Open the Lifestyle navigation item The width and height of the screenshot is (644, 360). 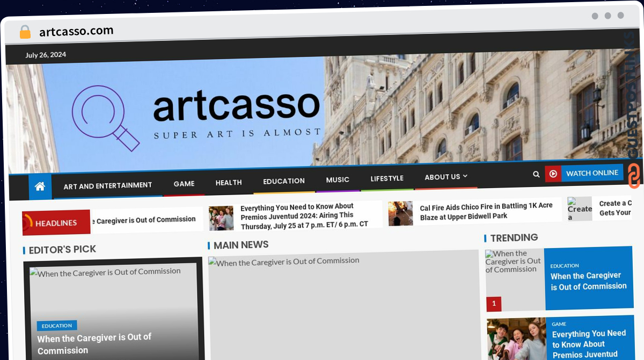pyautogui.click(x=387, y=178)
